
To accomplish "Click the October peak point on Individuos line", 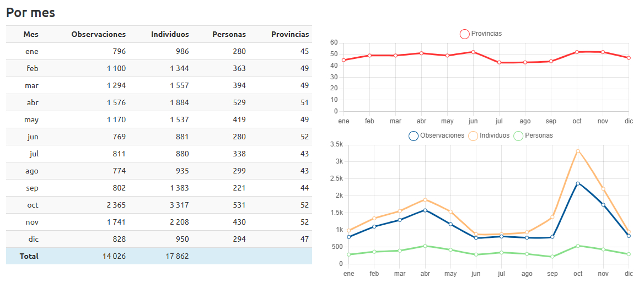I will [577, 151].
